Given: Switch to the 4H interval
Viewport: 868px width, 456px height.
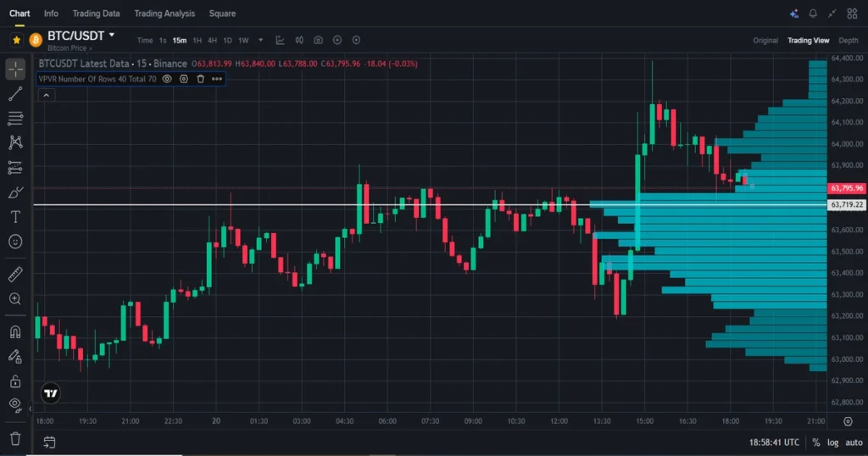Looking at the screenshot, I should tap(212, 41).
